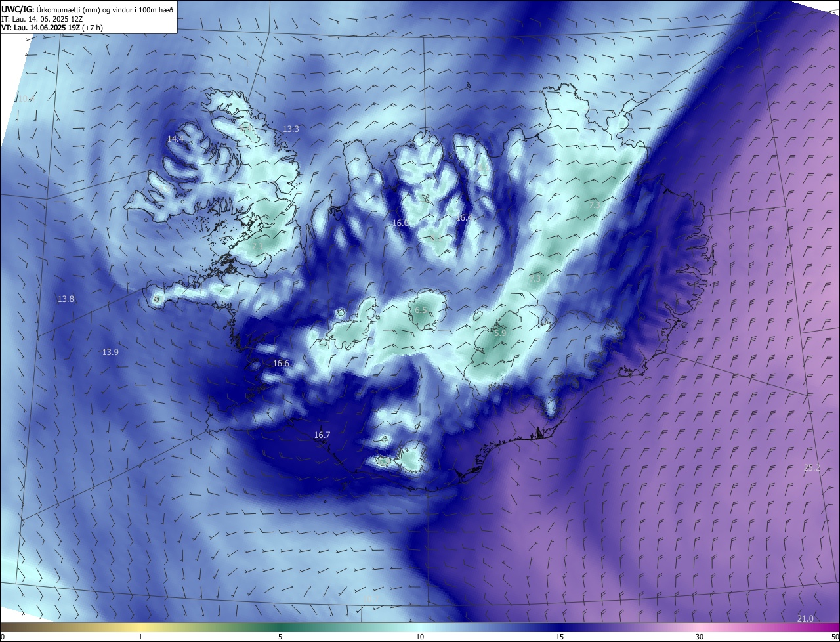Click the 30 tick on the color scale
This screenshot has width=840, height=642.
700,637
